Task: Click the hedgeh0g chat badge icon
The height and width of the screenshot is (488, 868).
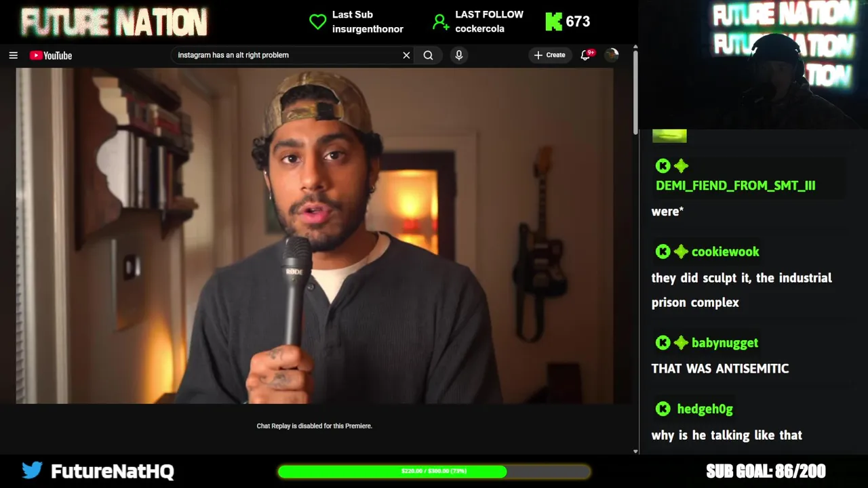Action: [663, 409]
